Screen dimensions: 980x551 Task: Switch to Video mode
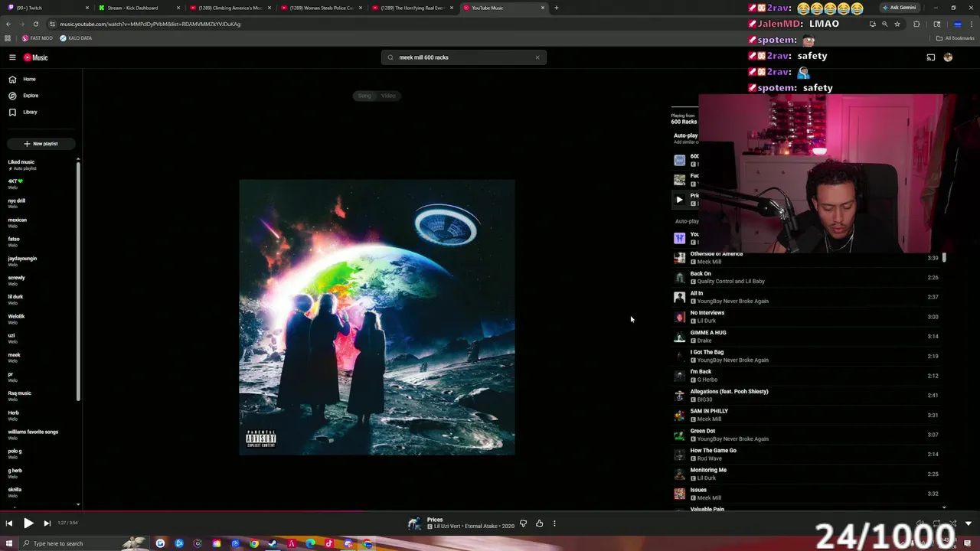coord(388,96)
